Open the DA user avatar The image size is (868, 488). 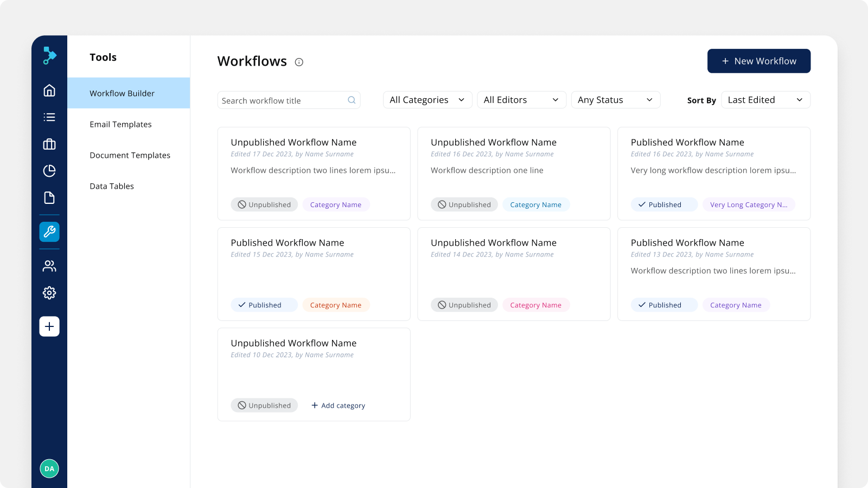[49, 468]
